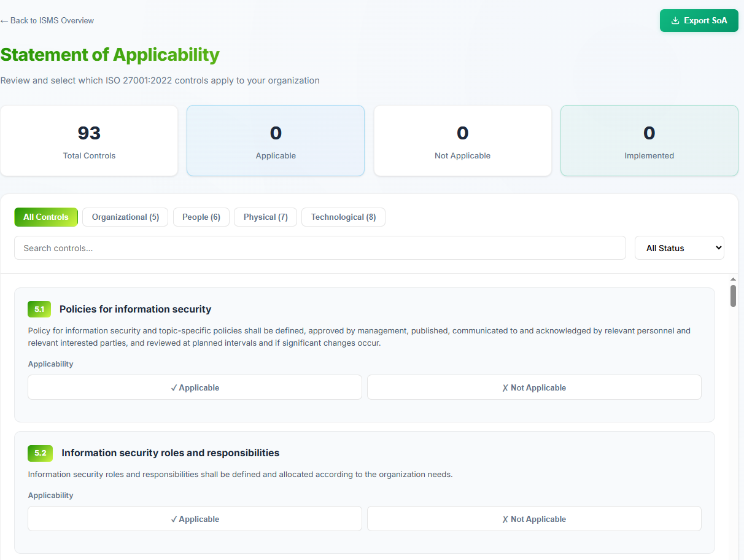Click the back arrow beside ISMS Overview
The height and width of the screenshot is (560, 744).
tap(5, 20)
